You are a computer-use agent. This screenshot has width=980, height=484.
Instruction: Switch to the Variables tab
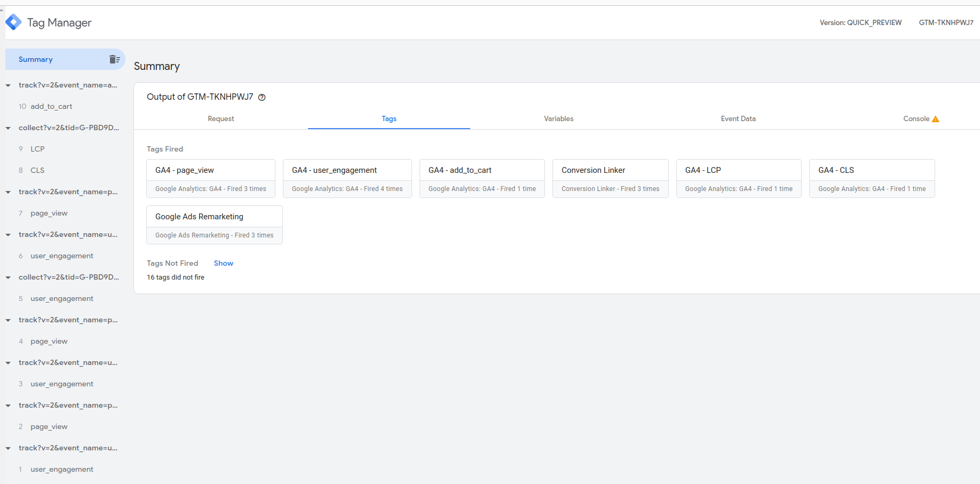[558, 118]
